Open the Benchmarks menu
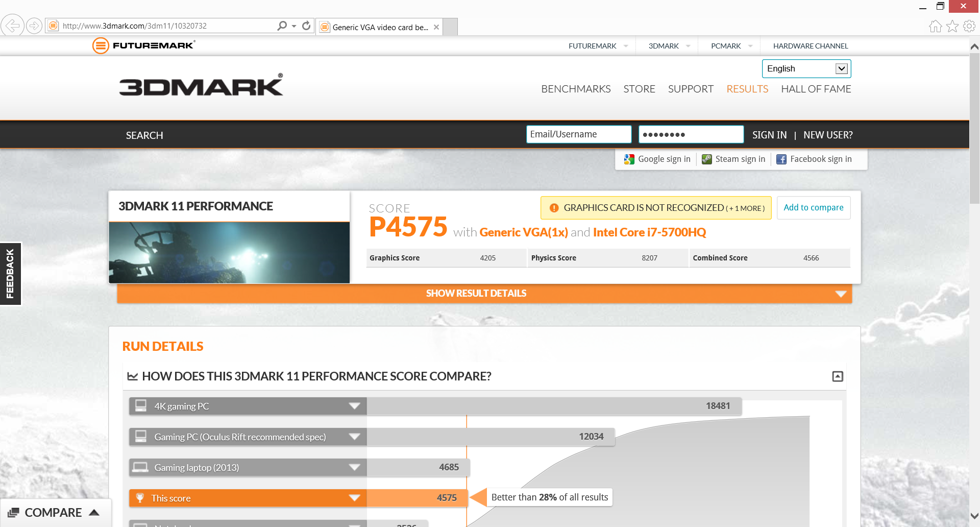Screen dimensions: 980x527 click(576, 89)
